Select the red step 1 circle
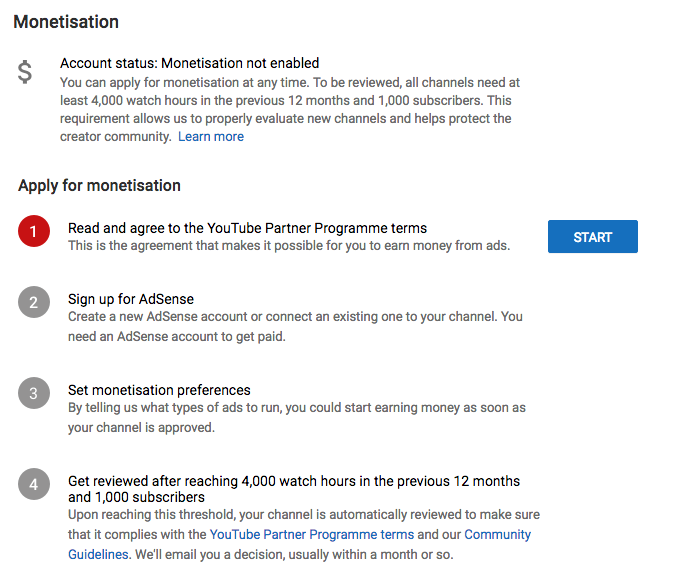 (x=34, y=231)
